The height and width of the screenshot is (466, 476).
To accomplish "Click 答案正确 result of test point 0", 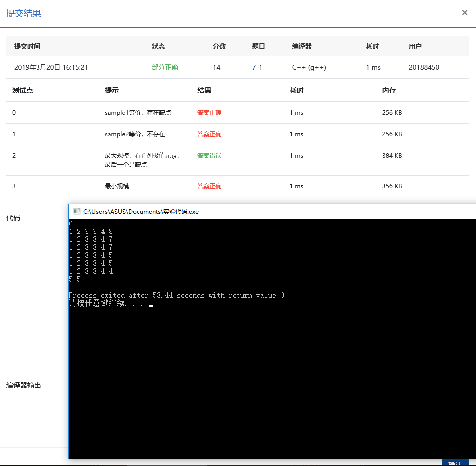I will coord(209,113).
